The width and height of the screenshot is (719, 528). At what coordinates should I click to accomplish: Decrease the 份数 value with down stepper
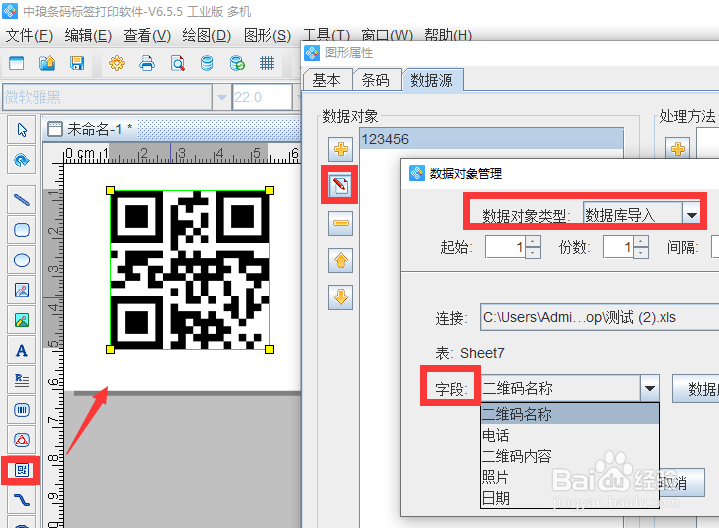641,252
